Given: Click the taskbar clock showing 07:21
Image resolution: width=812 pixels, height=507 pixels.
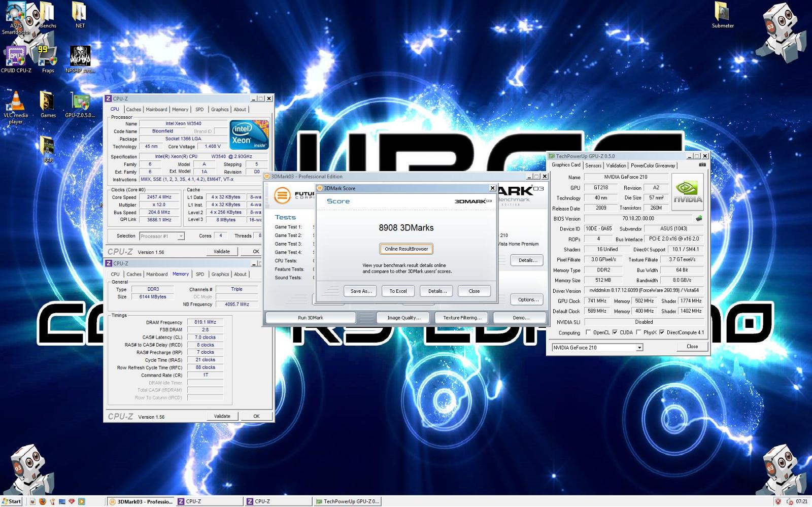Looking at the screenshot, I should click(x=802, y=501).
